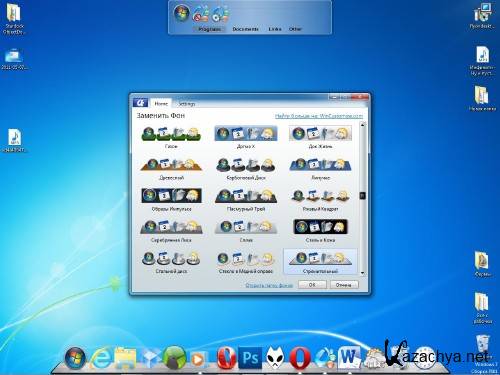Click the third icon in top tabbed dock

(221, 14)
